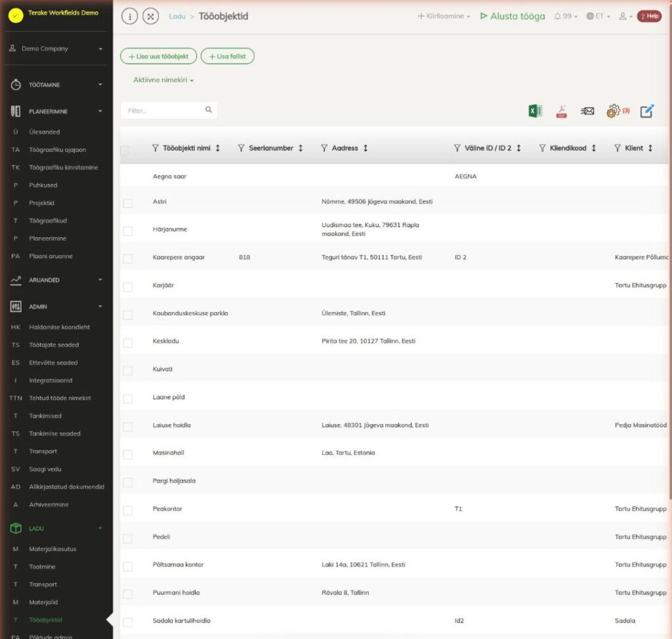Sort by Seerianumber column
Viewport: 672px width, 639px height.
coord(301,148)
